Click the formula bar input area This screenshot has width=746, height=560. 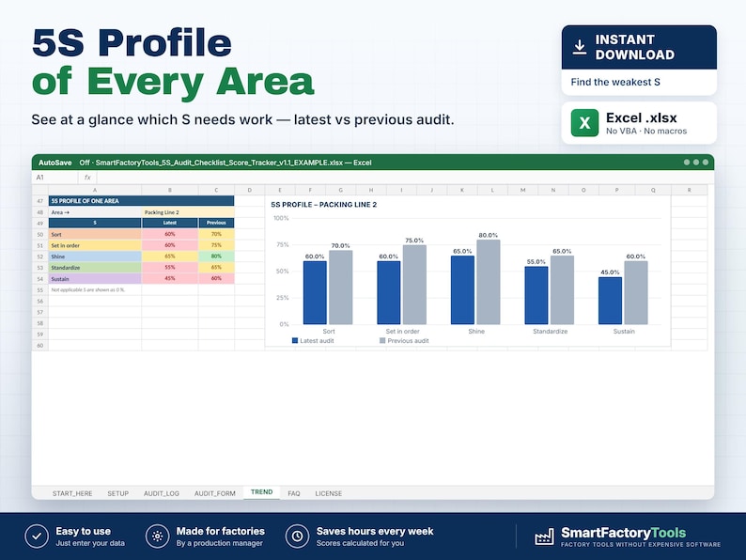pos(404,178)
